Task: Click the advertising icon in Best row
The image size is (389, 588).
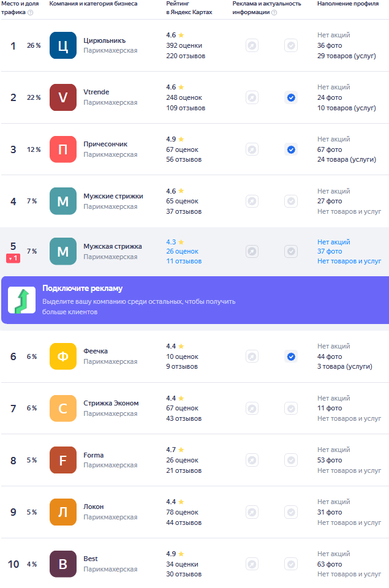Action: 252,564
